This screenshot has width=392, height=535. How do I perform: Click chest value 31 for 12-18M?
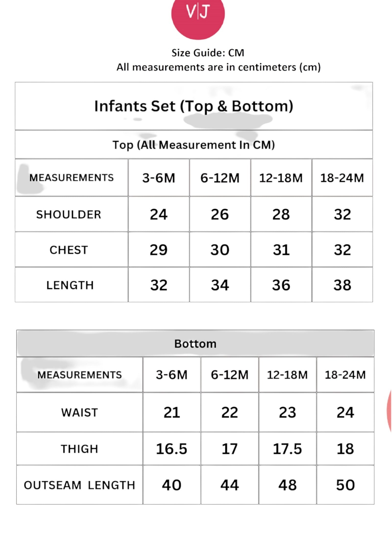coord(281,250)
